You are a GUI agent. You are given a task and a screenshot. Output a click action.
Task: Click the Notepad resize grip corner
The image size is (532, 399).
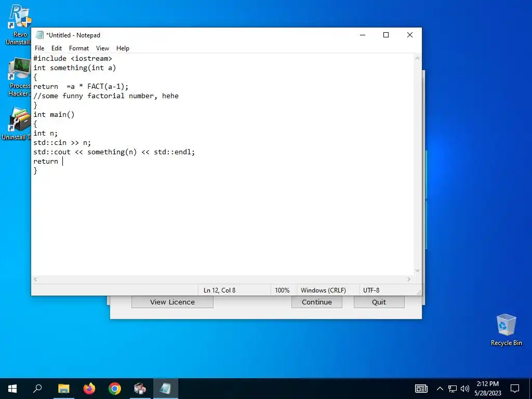(419, 292)
